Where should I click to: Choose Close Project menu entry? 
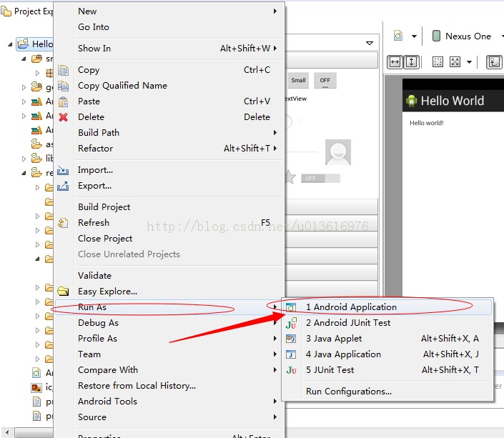click(x=169, y=239)
